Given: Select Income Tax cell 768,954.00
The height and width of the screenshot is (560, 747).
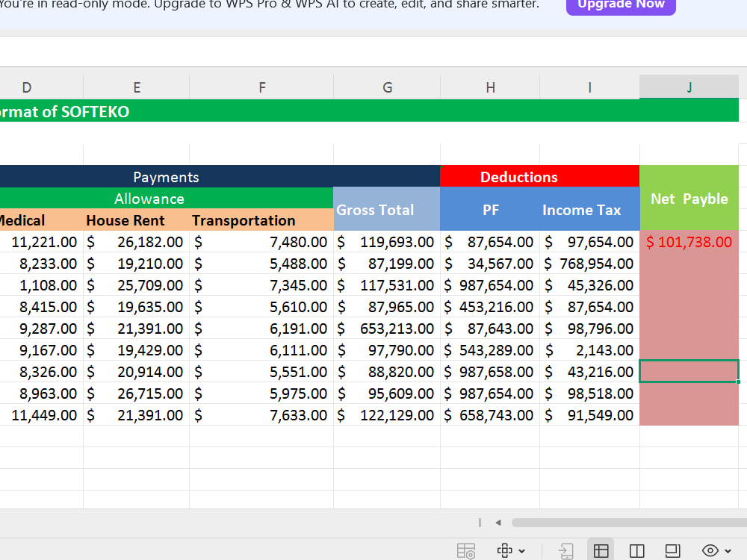Looking at the screenshot, I should pyautogui.click(x=589, y=264).
